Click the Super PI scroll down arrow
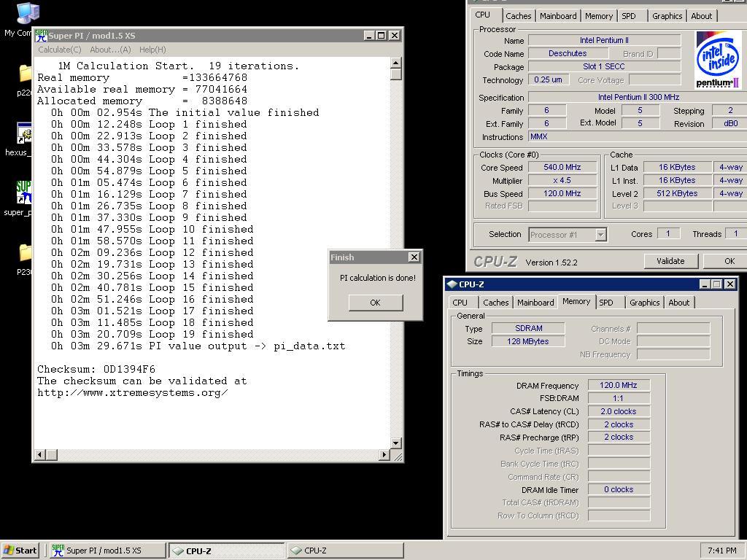This screenshot has height=560, width=747. point(396,443)
